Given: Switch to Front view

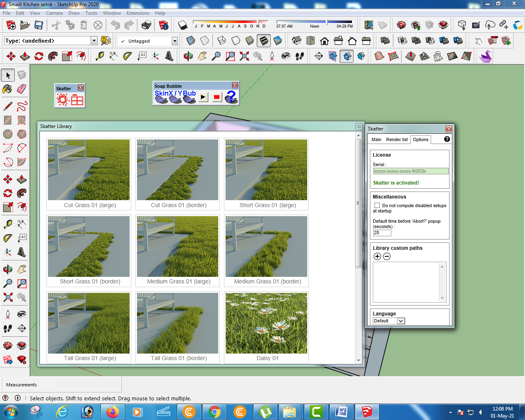Looking at the screenshot, I should pos(324,41).
